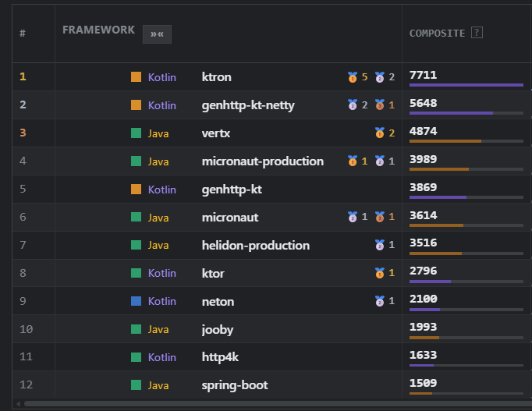This screenshot has width=532, height=411.
Task: Click the orange square beside ktron
Action: 136,77
